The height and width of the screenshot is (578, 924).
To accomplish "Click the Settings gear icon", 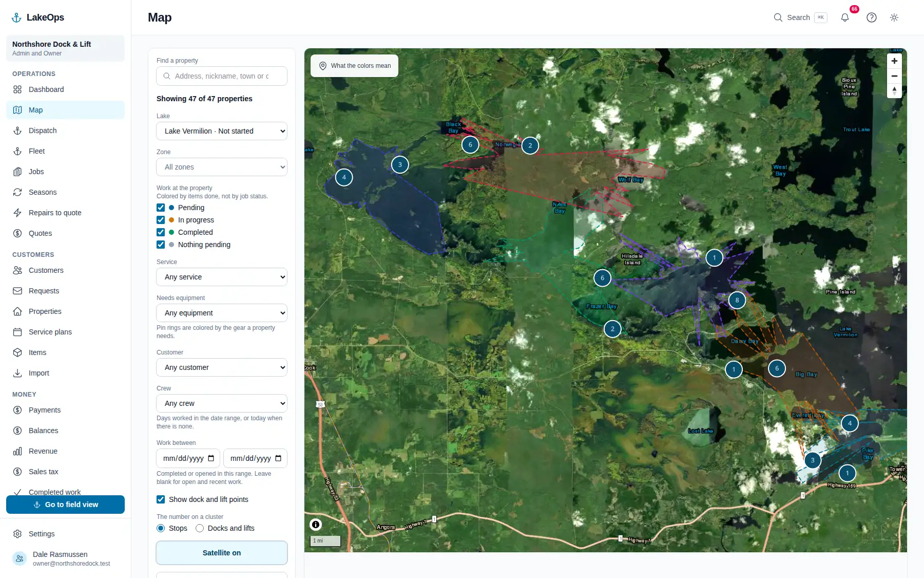I will coord(17,534).
